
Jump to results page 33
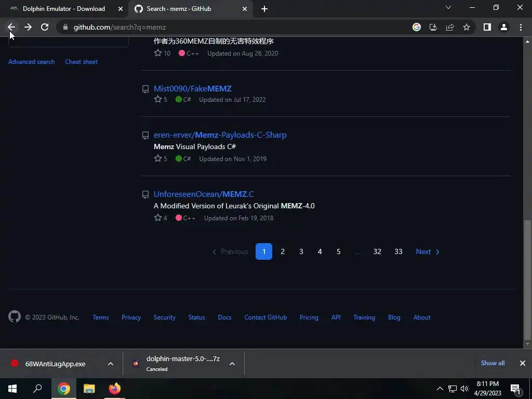tap(398, 251)
